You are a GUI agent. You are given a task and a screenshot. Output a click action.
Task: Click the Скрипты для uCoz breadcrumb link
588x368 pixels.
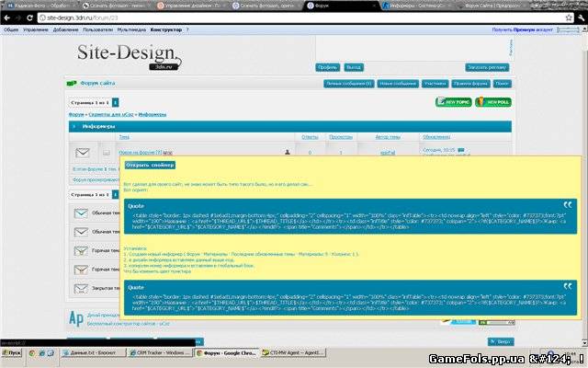[111, 114]
